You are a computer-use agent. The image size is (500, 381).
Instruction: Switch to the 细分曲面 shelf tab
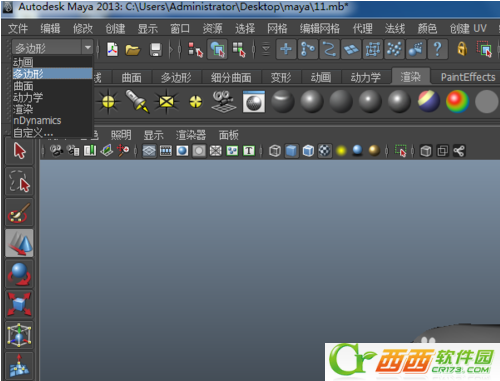pos(231,78)
